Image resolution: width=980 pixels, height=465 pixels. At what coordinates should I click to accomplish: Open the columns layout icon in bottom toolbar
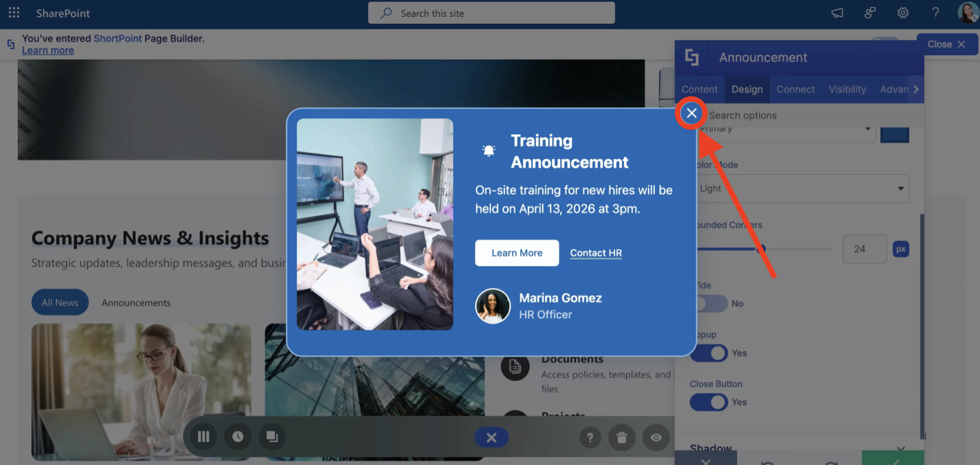[204, 437]
